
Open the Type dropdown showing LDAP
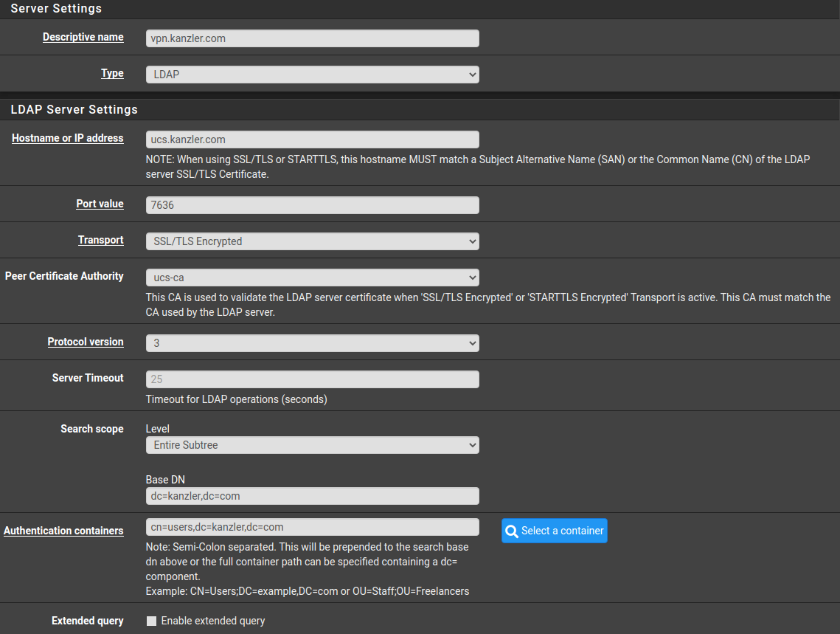pos(311,74)
